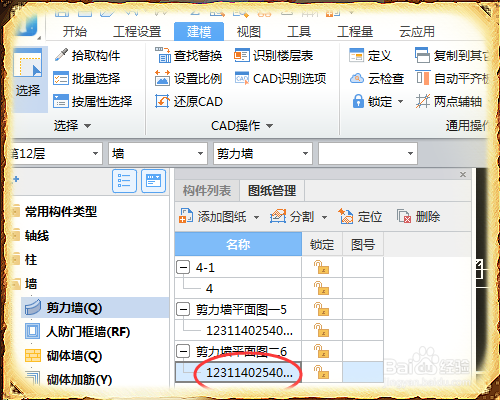Screen dimensions: 500x400
Task: Click the 定义 define tool
Action: pos(370,55)
